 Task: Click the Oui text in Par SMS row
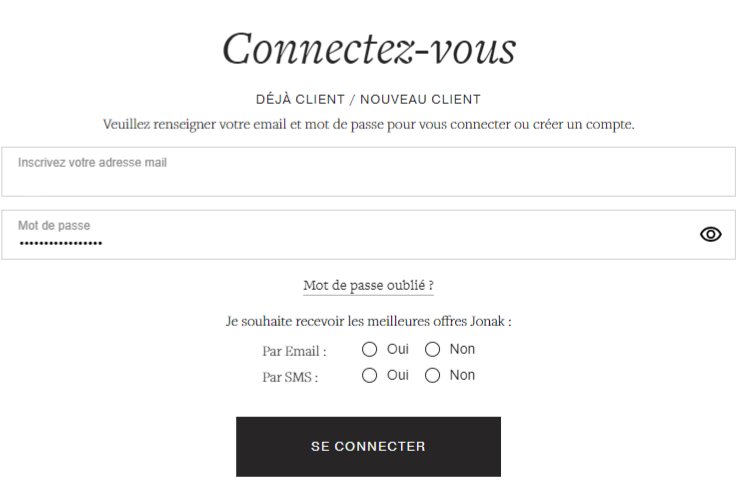coord(398,375)
